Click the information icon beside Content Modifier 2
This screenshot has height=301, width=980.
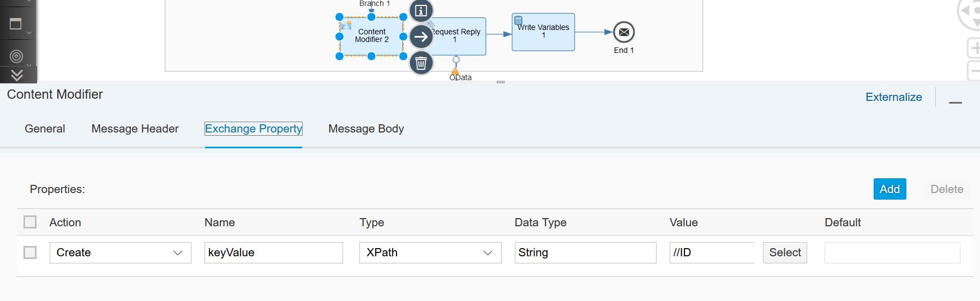421,10
